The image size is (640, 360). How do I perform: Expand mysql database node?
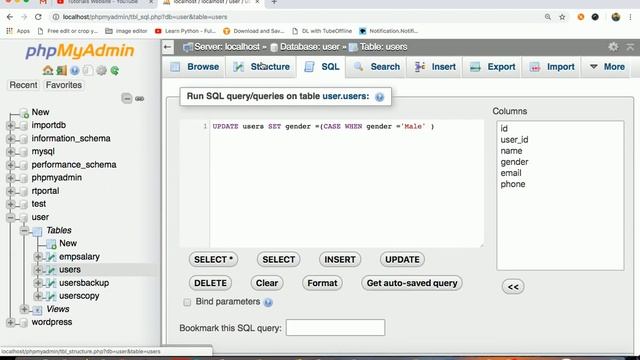(x=11, y=152)
